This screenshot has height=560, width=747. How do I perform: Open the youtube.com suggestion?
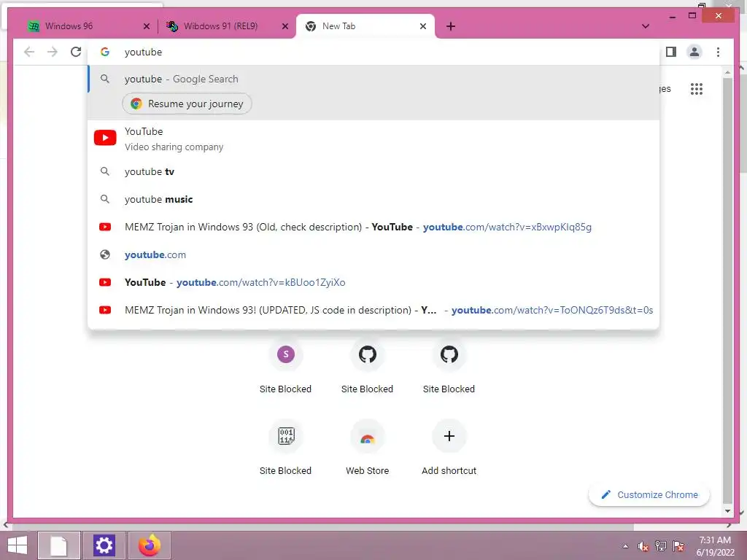pos(373,254)
